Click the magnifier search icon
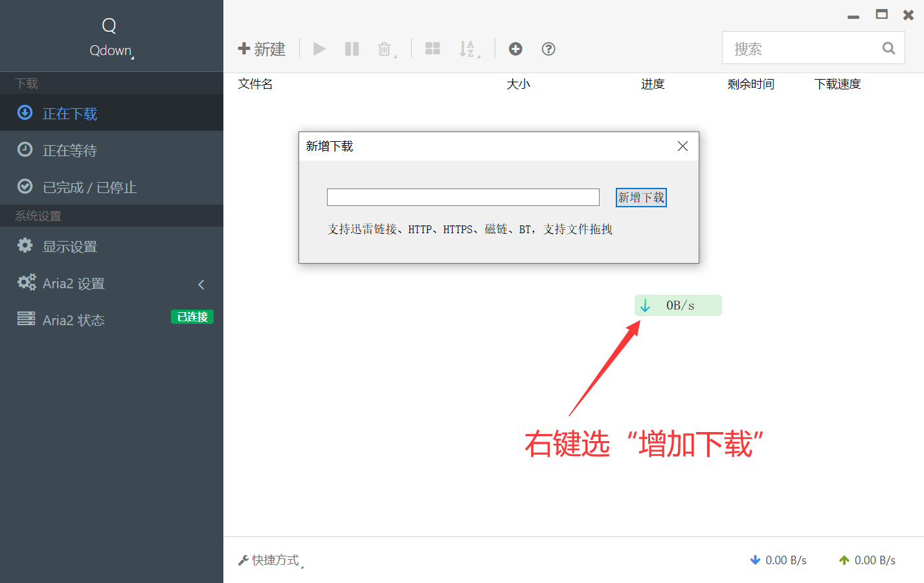The image size is (924, 583). pos(888,48)
